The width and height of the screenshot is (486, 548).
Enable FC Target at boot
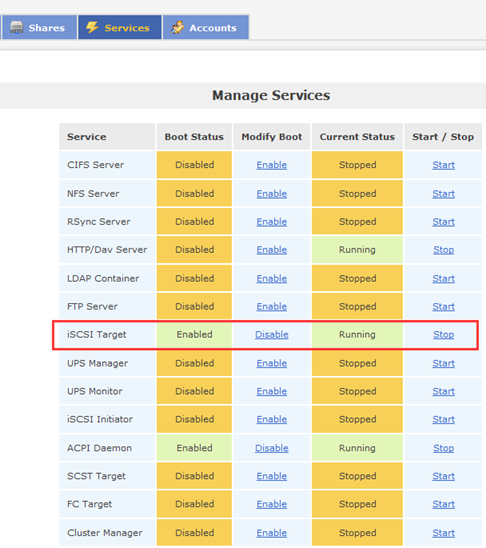click(271, 504)
